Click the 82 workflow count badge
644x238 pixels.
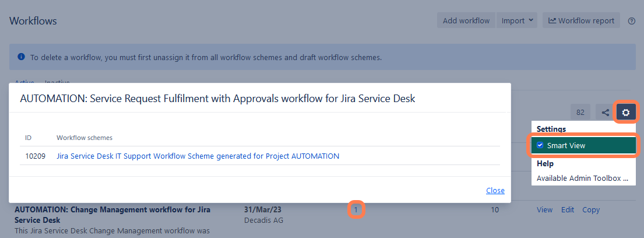(580, 113)
